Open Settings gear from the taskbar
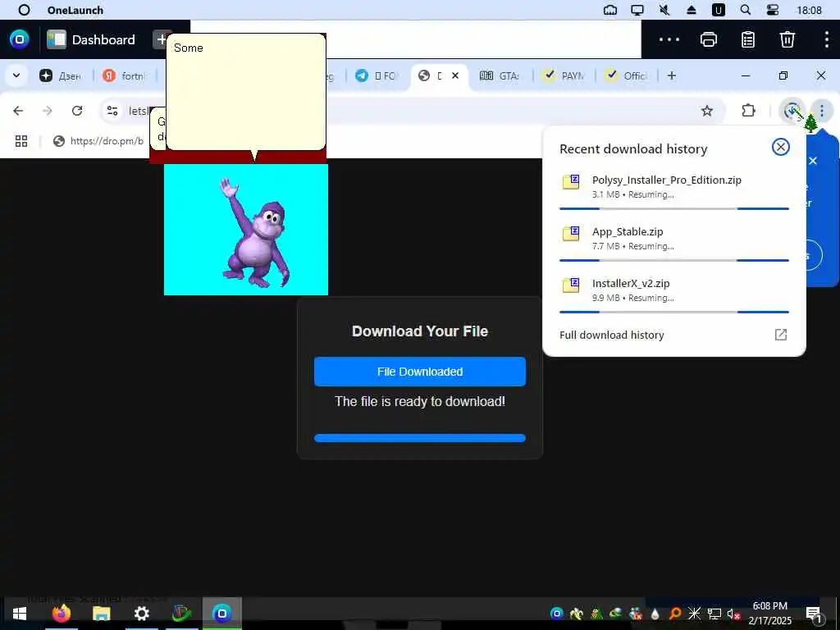840x630 pixels. [141, 614]
